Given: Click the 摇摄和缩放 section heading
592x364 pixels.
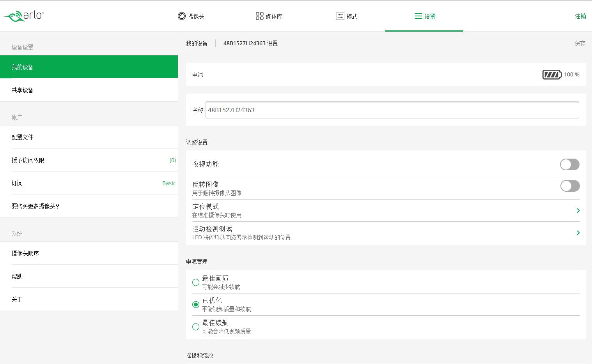Looking at the screenshot, I should click(x=199, y=355).
